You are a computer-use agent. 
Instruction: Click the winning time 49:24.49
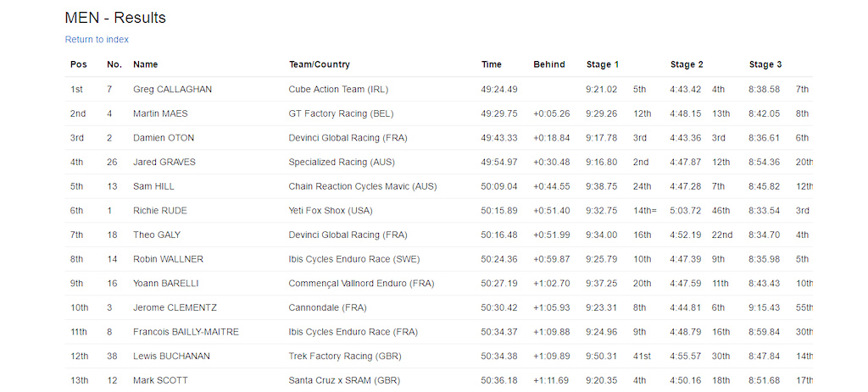[x=499, y=90]
